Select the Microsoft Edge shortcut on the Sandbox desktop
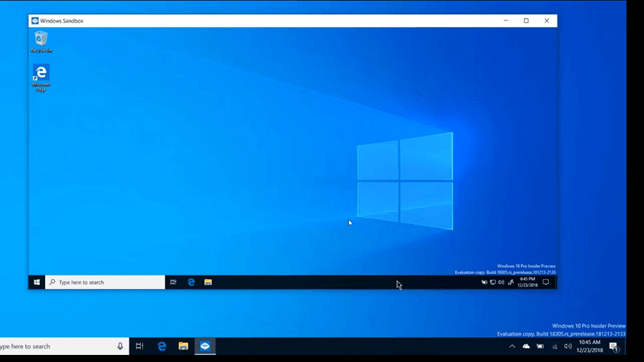This screenshot has width=644, height=362. (x=41, y=78)
